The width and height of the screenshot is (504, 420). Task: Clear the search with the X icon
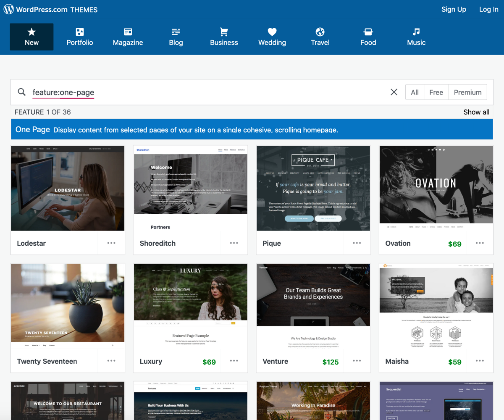point(394,92)
